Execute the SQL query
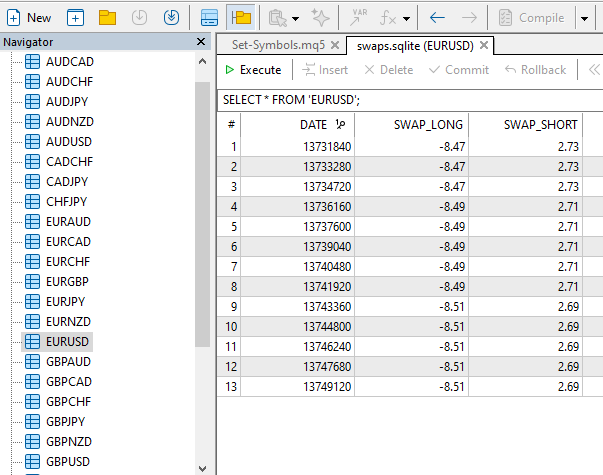The width and height of the screenshot is (603, 475). tap(253, 70)
